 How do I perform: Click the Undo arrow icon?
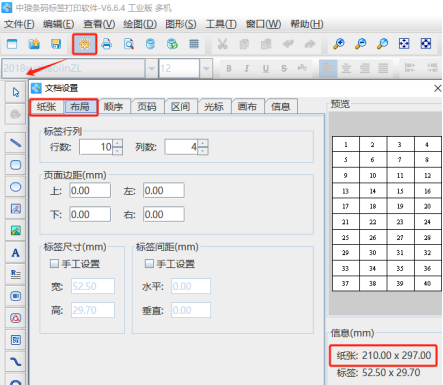288,44
